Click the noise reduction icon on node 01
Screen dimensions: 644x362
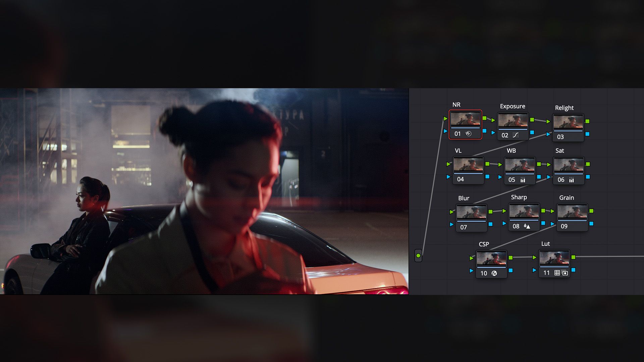[469, 134]
